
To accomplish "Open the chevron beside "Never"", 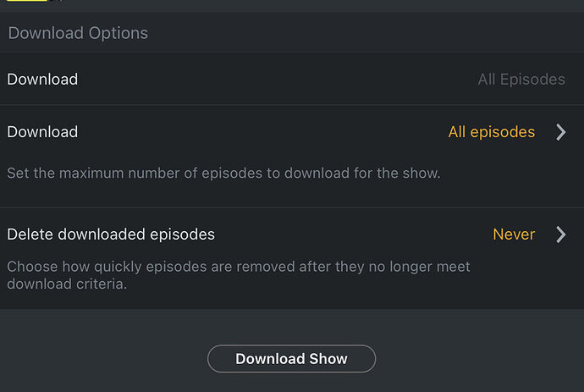I will point(560,235).
